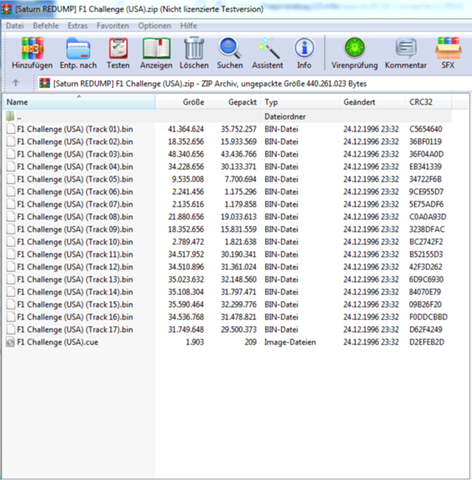Select F1 Challenge (USA) (Track 05).bin
The image size is (472, 480).
point(75,179)
